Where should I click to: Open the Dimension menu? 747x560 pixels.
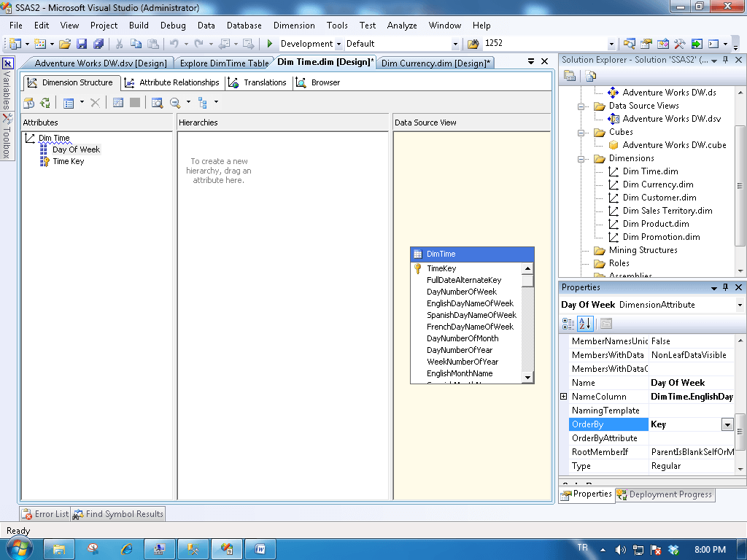point(294,26)
